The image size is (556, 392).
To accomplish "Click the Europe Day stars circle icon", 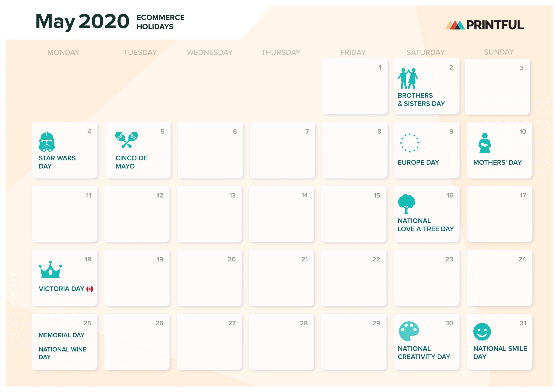I will point(409,142).
